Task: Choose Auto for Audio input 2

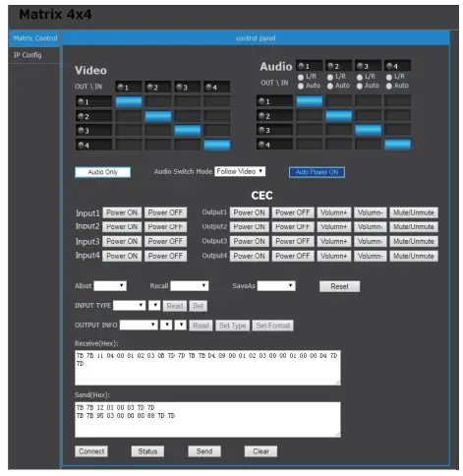Action: [x=330, y=87]
